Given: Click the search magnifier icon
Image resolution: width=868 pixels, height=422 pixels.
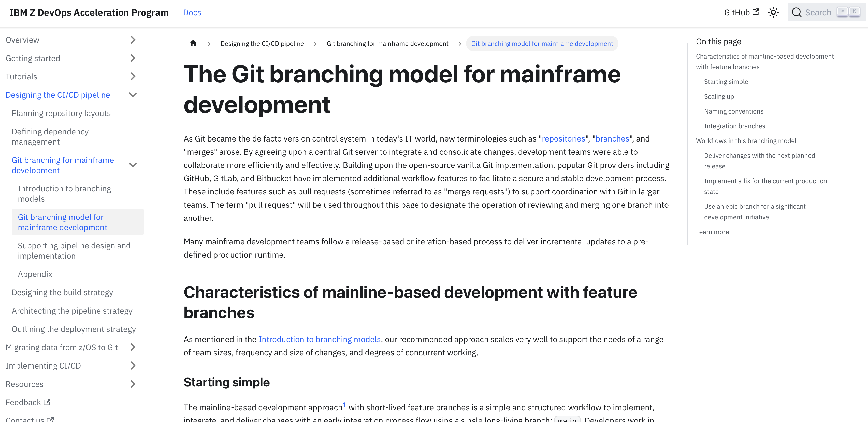Looking at the screenshot, I should coord(797,12).
